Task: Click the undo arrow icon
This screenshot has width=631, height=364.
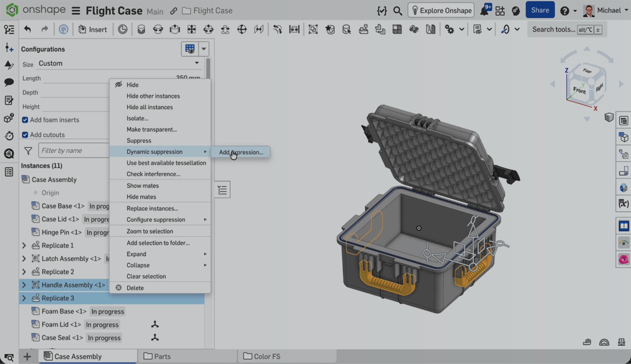Action: click(27, 29)
